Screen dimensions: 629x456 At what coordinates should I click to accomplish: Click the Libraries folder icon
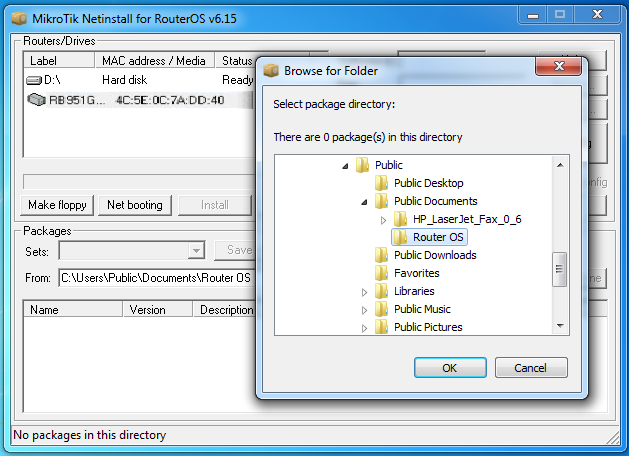381,291
